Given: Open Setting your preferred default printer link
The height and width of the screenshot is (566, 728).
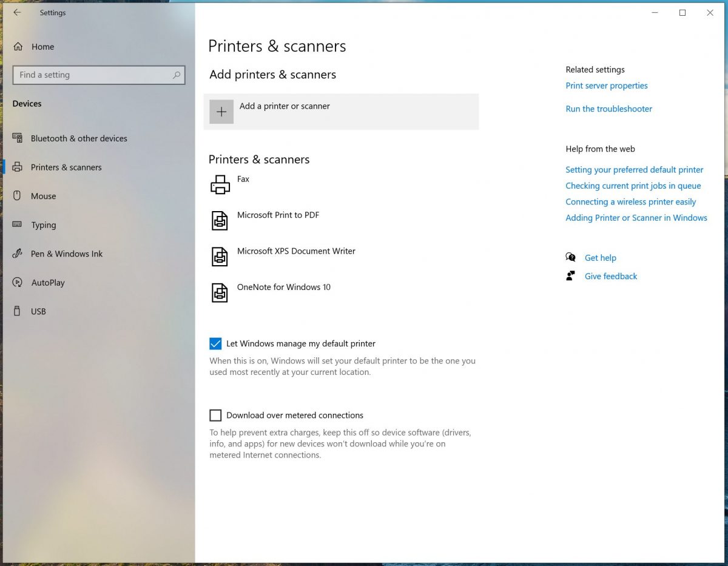Looking at the screenshot, I should pos(635,170).
